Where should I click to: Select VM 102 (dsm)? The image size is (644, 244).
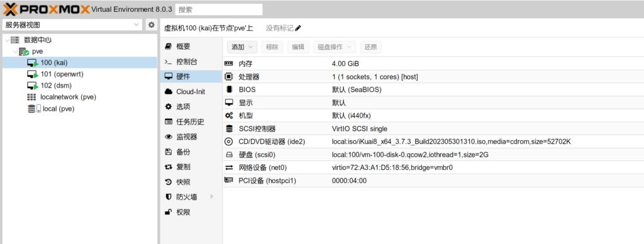[x=80, y=86]
